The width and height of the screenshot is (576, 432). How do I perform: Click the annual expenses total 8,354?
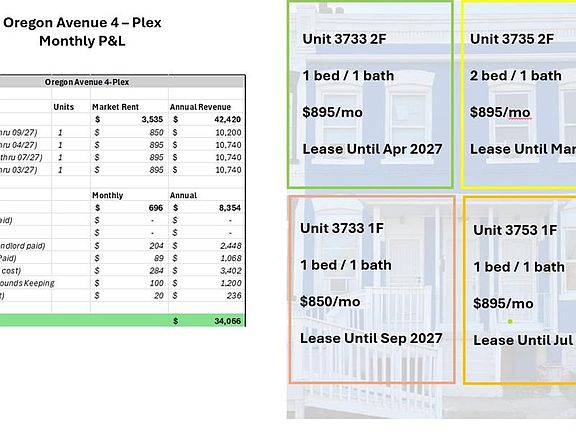230,208
